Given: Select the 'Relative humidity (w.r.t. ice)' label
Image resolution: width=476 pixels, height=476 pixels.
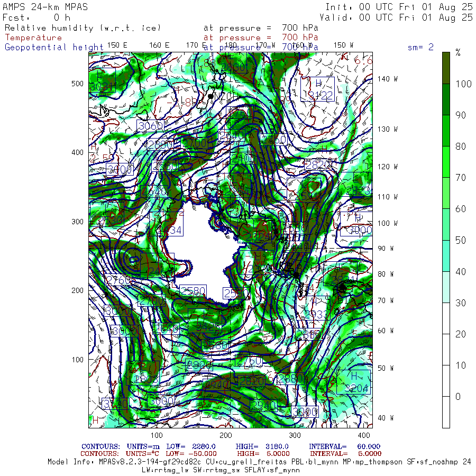Looking at the screenshot, I should tap(83, 28).
